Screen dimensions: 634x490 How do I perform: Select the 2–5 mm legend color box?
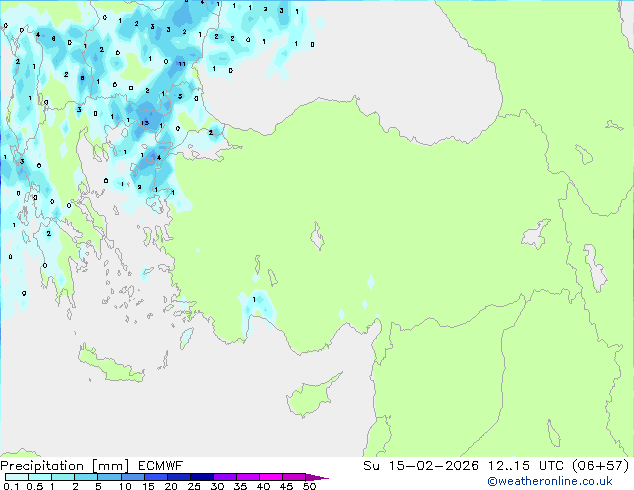click(x=86, y=477)
